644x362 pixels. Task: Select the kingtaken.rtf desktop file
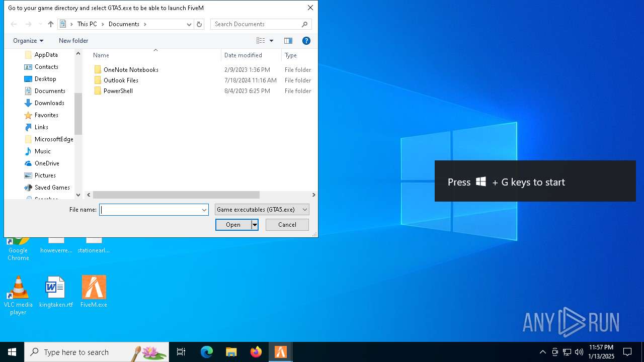click(56, 292)
